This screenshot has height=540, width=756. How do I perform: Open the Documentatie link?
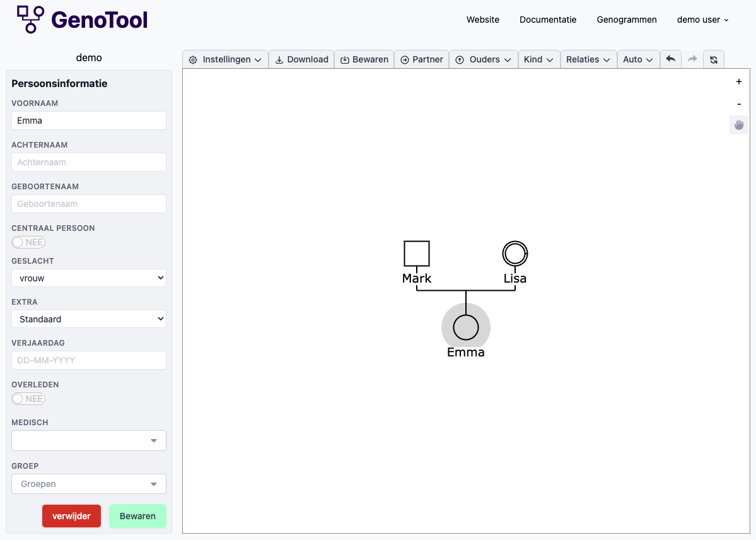pos(547,20)
